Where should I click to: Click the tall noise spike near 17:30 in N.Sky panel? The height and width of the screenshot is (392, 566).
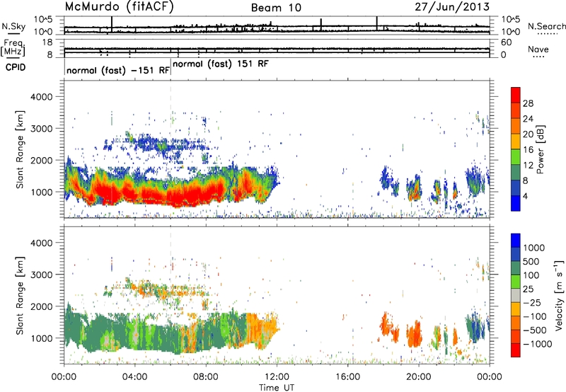pyautogui.click(x=377, y=23)
